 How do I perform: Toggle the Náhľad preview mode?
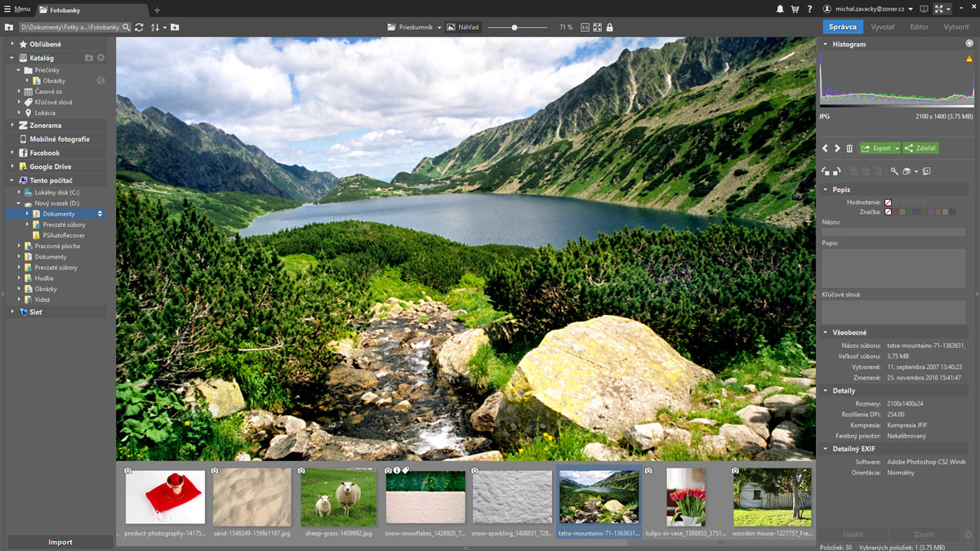pos(463,27)
